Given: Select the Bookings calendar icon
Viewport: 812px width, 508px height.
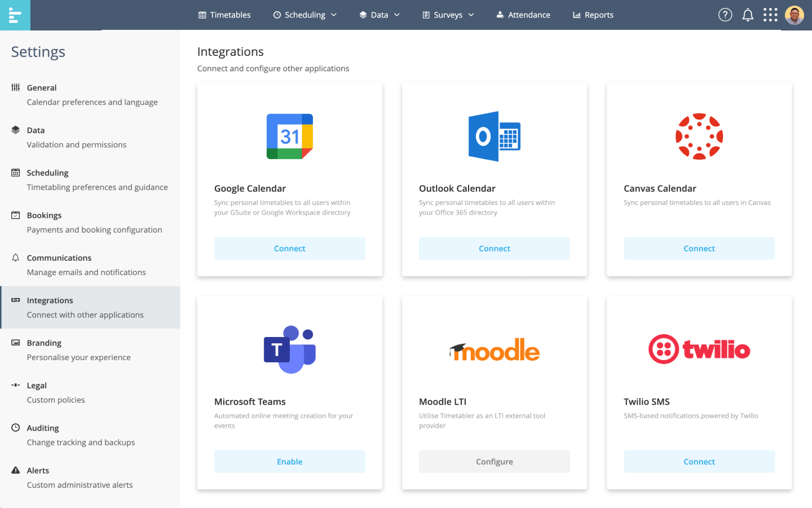Looking at the screenshot, I should click(x=15, y=215).
